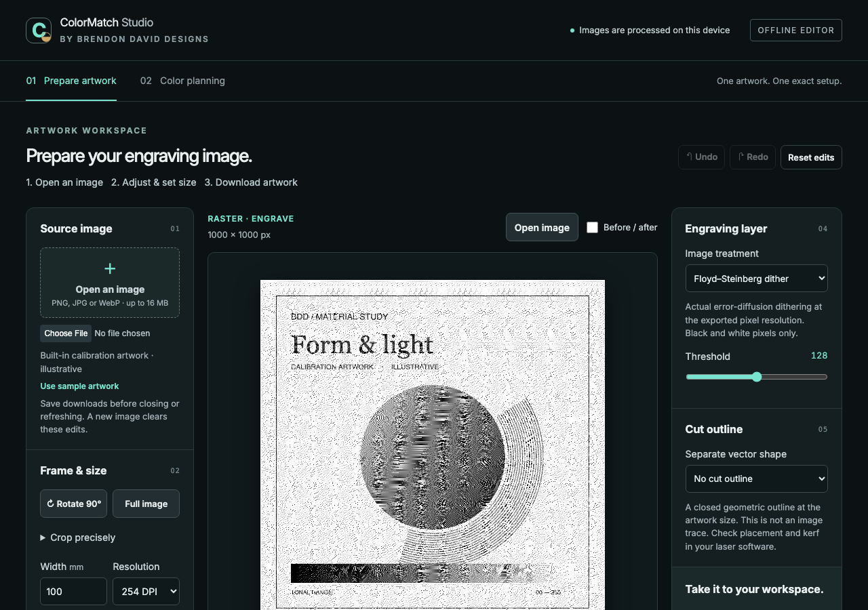This screenshot has height=610, width=868.
Task: Click the 'Take it to your workspace.' heading
Action: click(754, 589)
